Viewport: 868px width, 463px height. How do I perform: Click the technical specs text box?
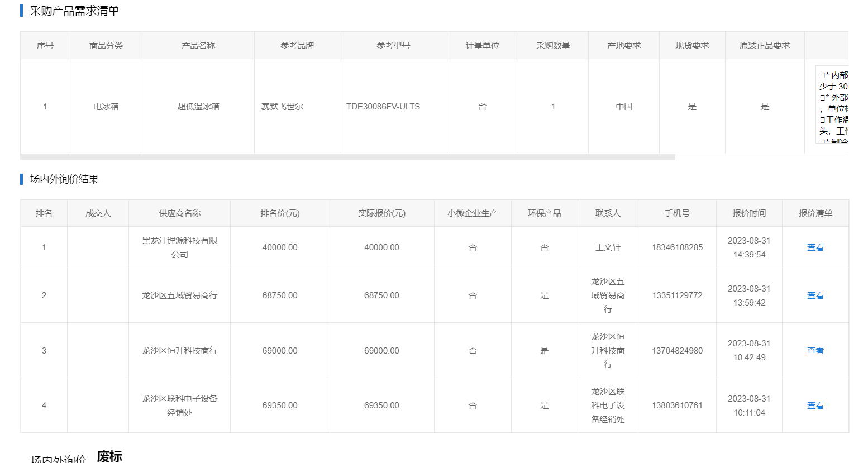[833, 106]
